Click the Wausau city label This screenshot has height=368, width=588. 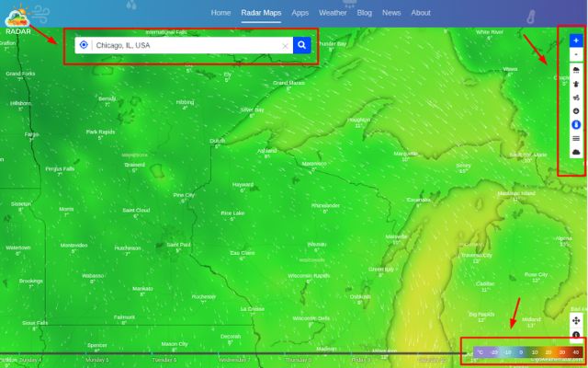coord(316,245)
